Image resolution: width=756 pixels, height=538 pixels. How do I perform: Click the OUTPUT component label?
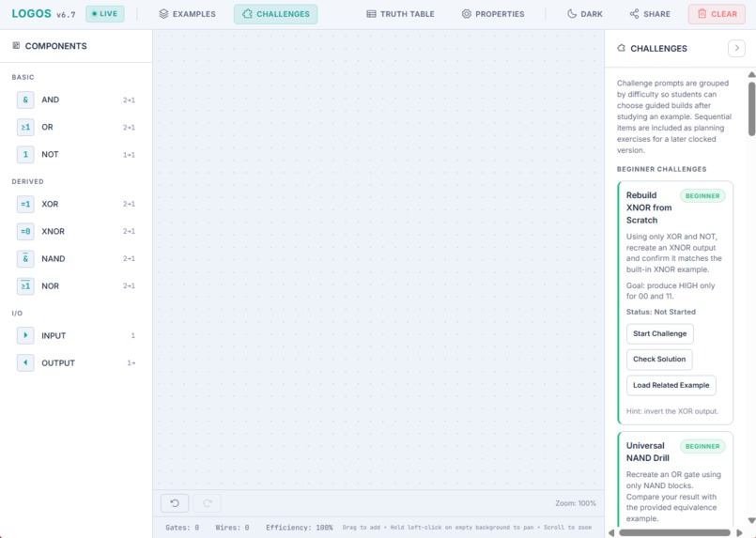[58, 363]
